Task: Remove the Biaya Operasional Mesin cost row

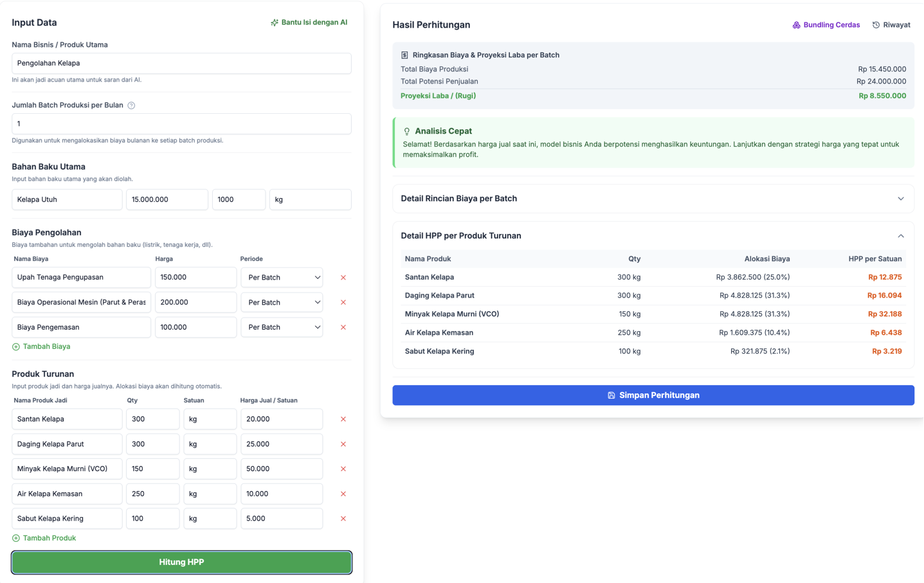Action: pos(343,303)
